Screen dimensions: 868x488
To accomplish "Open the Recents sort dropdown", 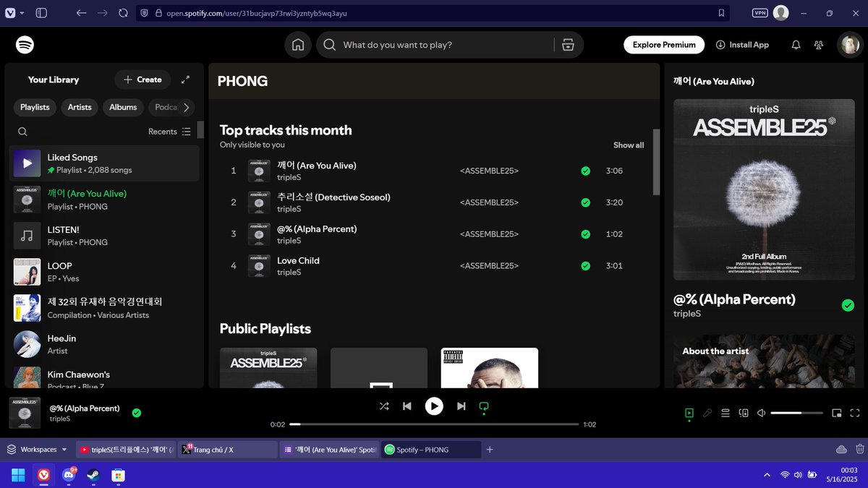I will pyautogui.click(x=170, y=132).
